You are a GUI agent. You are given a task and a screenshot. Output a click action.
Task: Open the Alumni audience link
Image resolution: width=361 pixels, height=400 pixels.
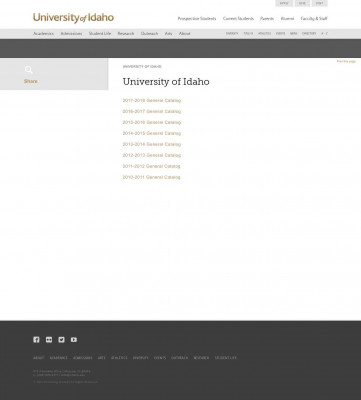click(x=287, y=19)
